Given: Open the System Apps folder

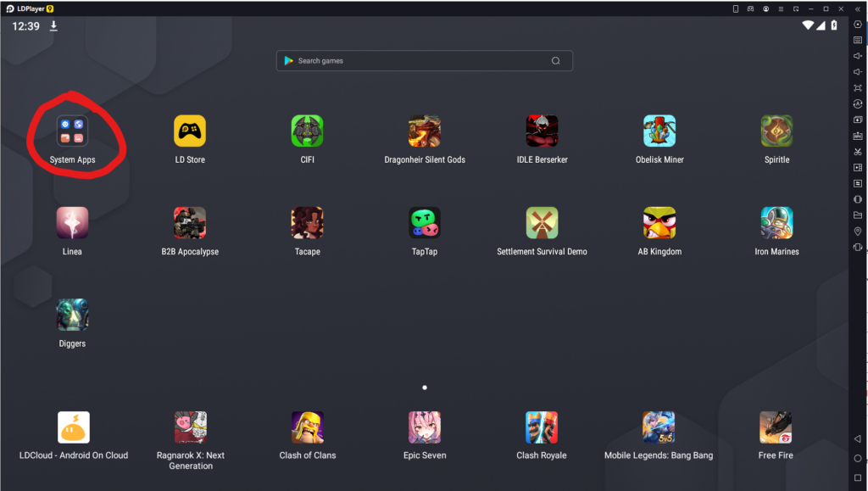Looking at the screenshot, I should pos(72,131).
